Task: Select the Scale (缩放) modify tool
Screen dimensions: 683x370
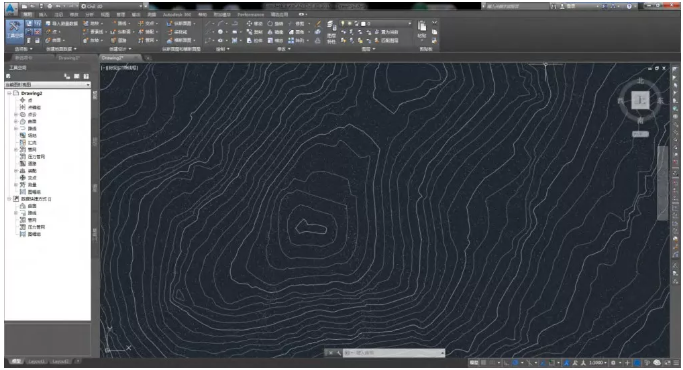Action: point(275,40)
